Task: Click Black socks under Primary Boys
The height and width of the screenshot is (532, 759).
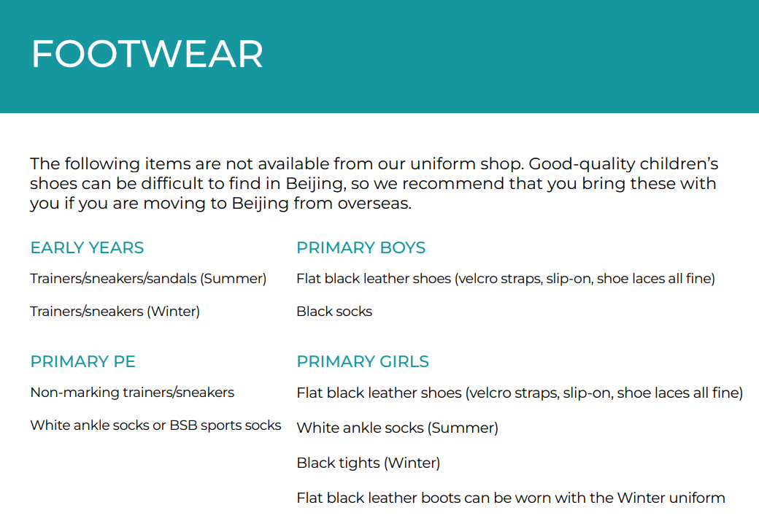Action: [334, 312]
